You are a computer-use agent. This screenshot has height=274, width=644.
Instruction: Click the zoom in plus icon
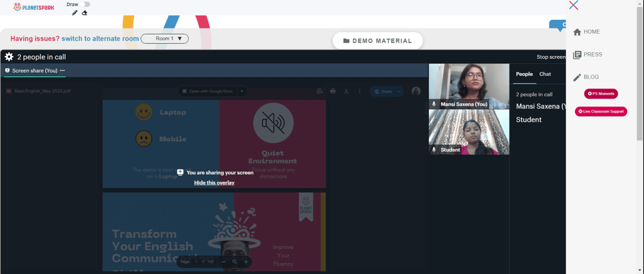point(245,262)
